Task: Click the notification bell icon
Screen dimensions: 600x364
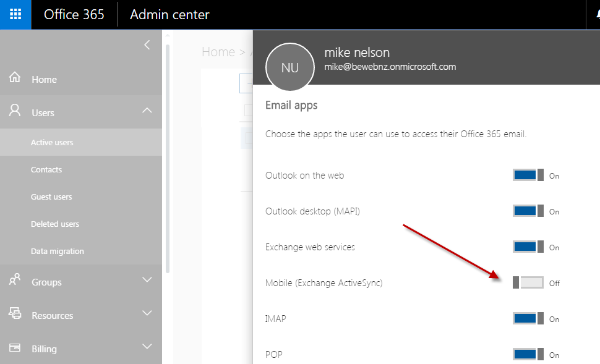Action: (x=598, y=15)
